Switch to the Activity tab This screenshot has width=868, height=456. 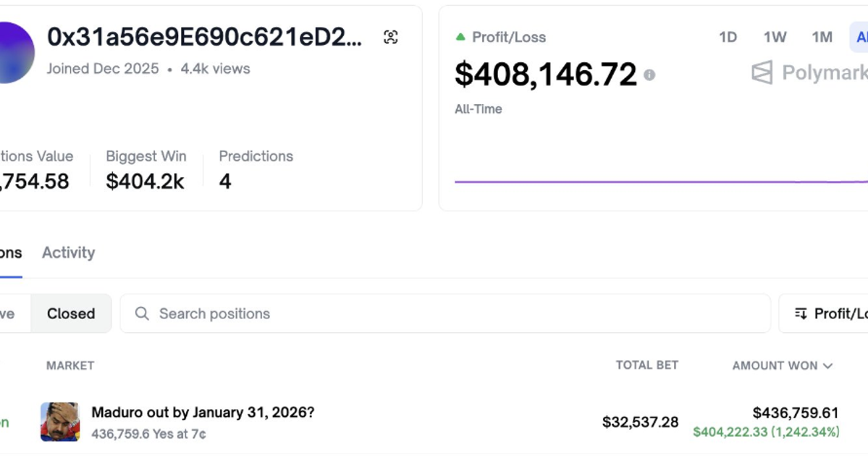(x=68, y=253)
